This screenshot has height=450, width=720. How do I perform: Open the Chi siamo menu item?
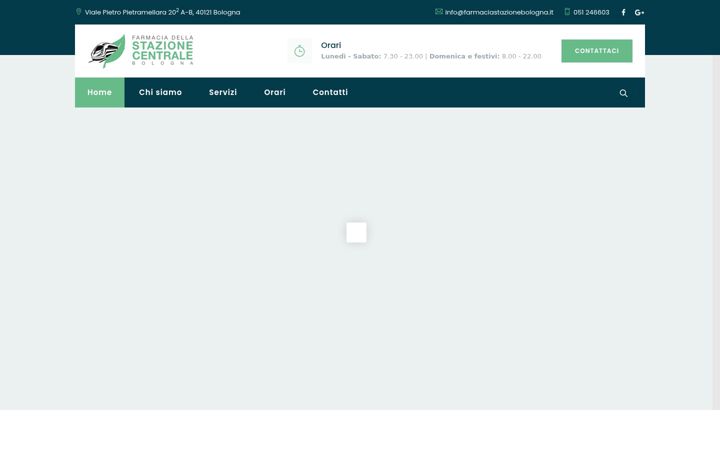[160, 92]
